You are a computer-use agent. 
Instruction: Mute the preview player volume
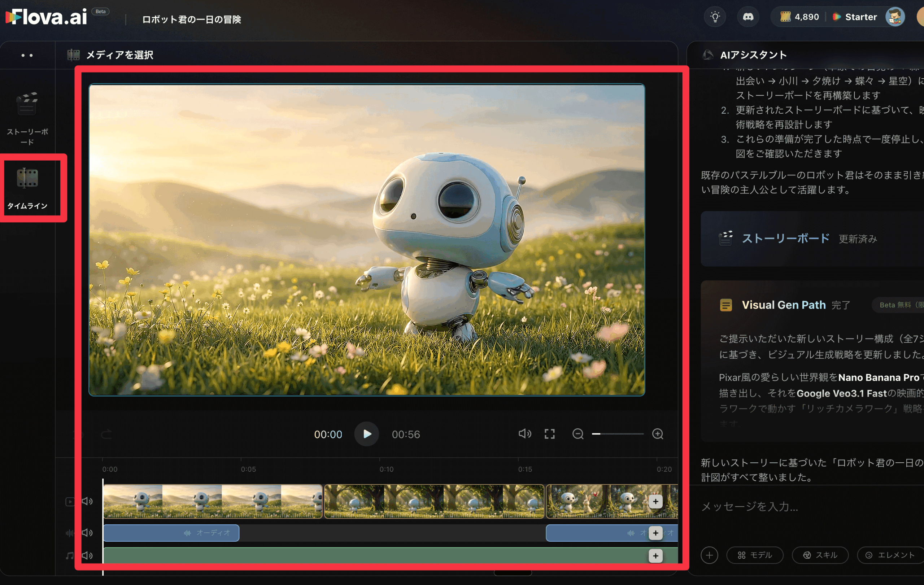pyautogui.click(x=524, y=434)
